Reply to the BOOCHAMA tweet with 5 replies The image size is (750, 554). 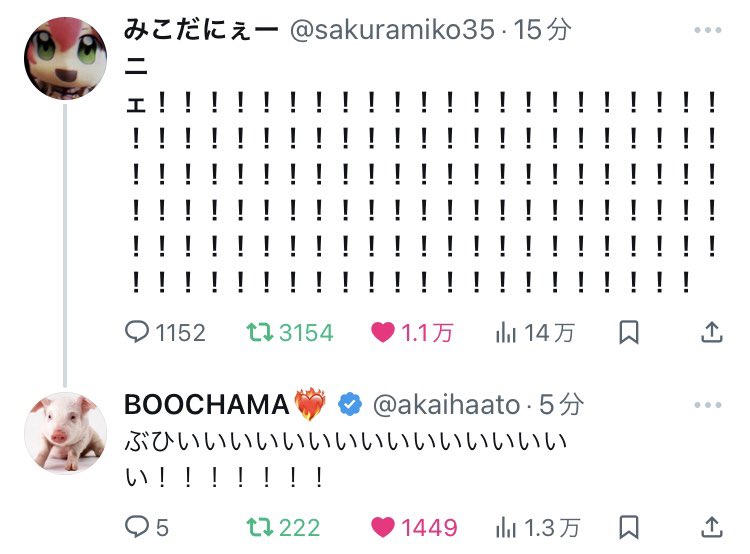(x=146, y=527)
